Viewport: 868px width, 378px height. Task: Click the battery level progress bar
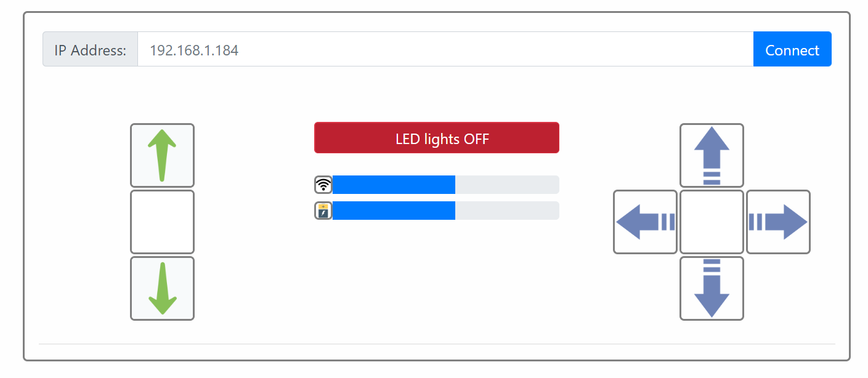446,211
